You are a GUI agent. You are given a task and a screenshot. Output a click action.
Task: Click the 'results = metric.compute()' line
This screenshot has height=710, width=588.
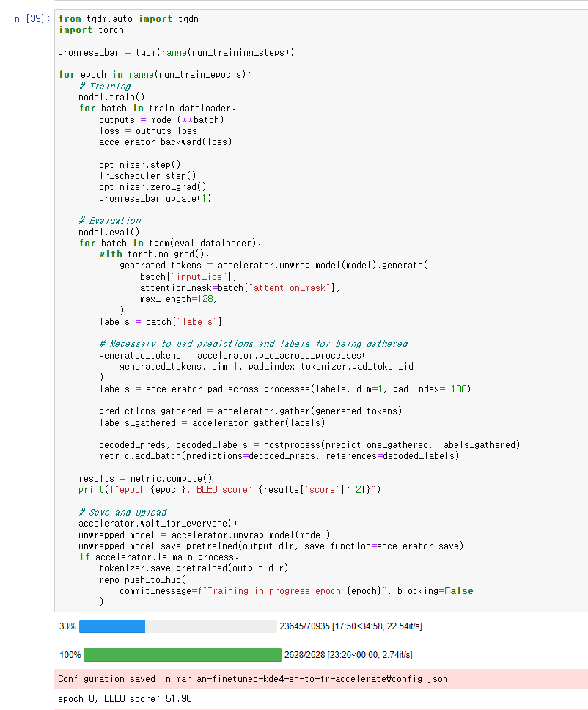(145, 479)
